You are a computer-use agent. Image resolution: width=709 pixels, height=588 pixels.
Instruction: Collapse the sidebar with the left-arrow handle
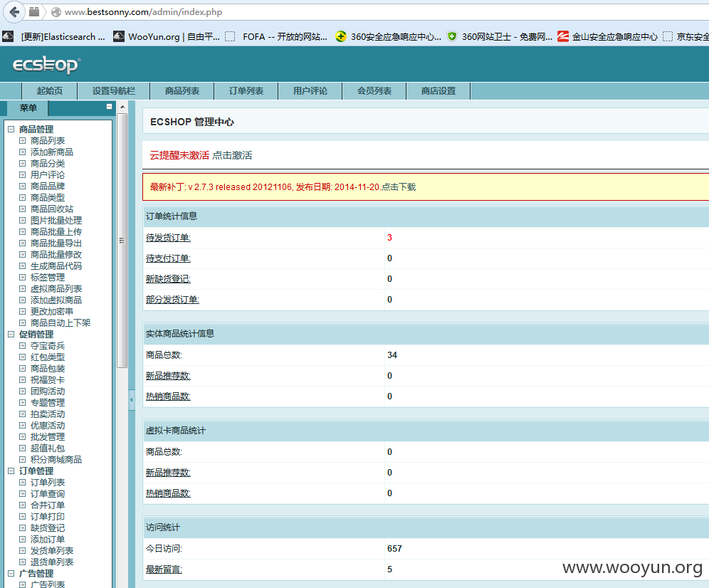point(132,400)
